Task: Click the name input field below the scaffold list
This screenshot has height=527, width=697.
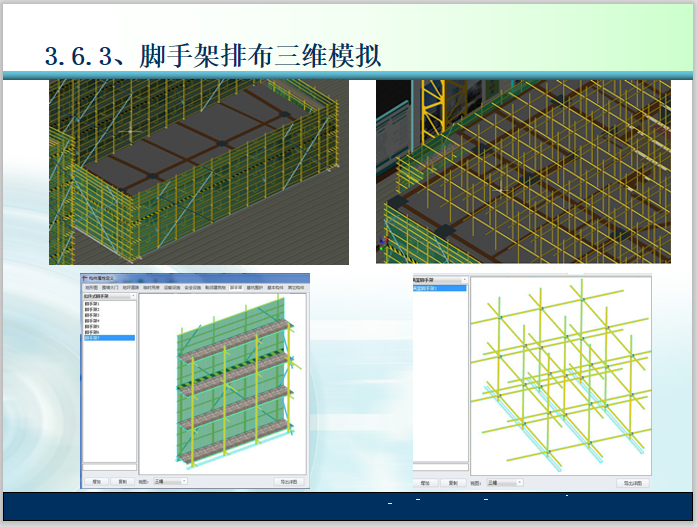Action: point(108,467)
